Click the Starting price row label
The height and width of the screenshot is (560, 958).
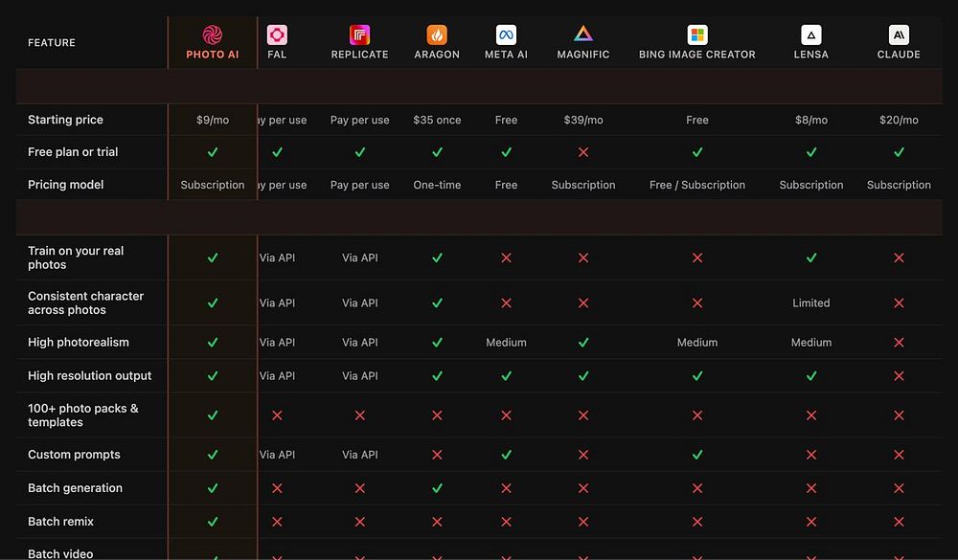65,120
